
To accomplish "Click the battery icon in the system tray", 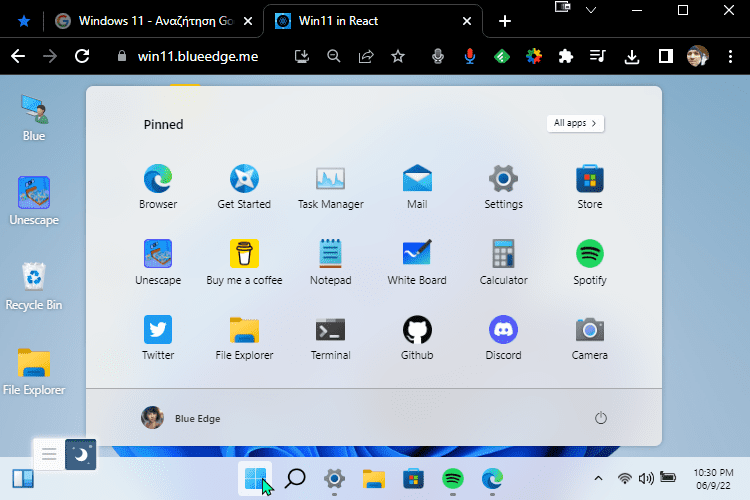I will click(668, 477).
